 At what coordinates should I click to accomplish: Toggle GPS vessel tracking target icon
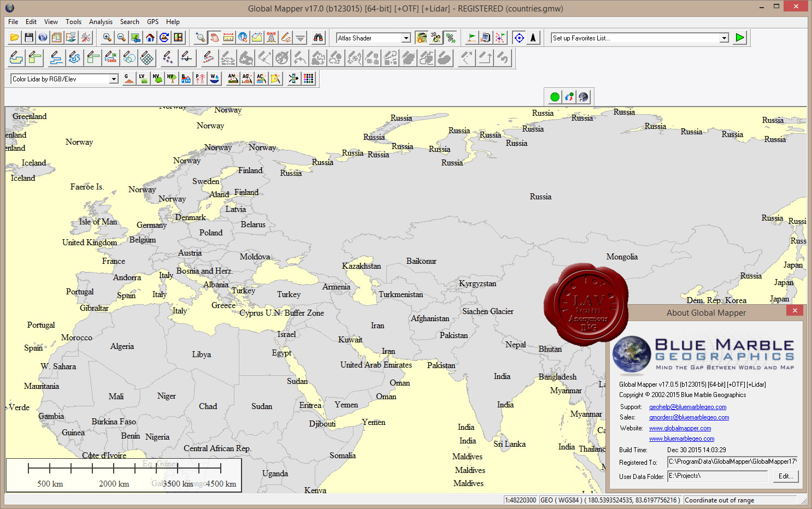click(519, 38)
